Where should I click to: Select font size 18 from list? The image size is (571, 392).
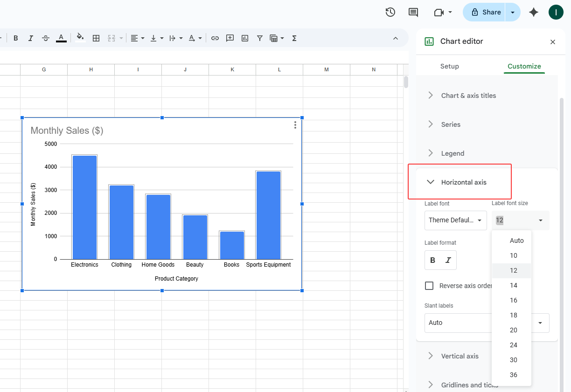(513, 315)
